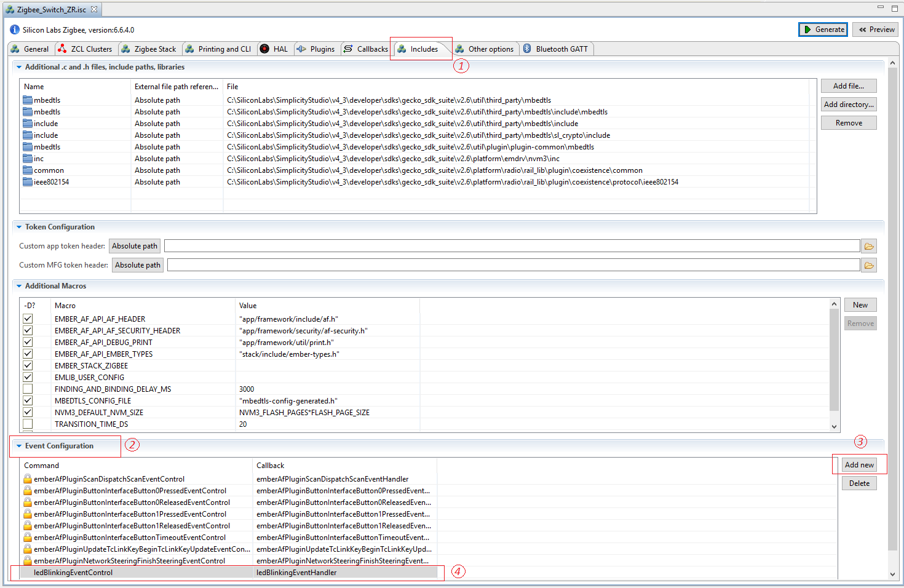Click lock icon of Button1PressedEventControl row
The width and height of the screenshot is (904, 588).
(28, 514)
